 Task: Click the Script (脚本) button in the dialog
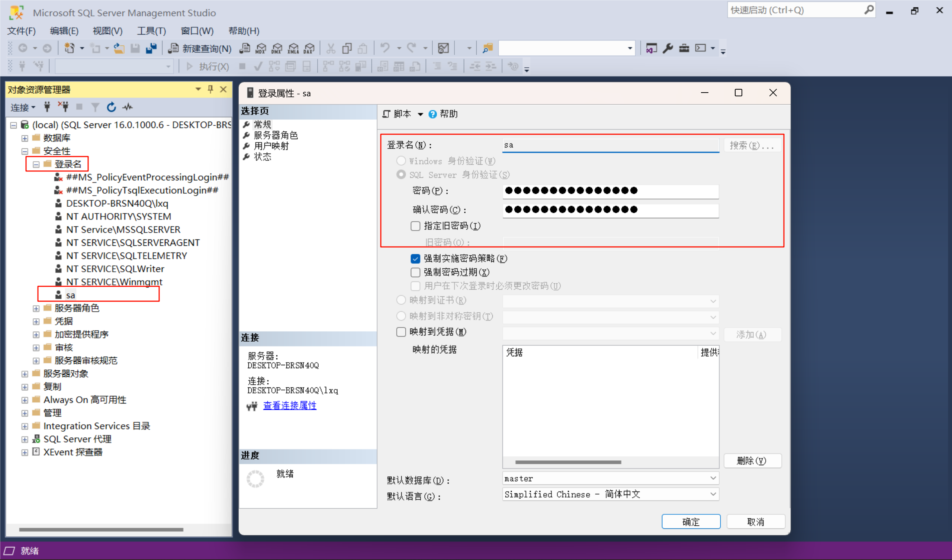pyautogui.click(x=397, y=114)
